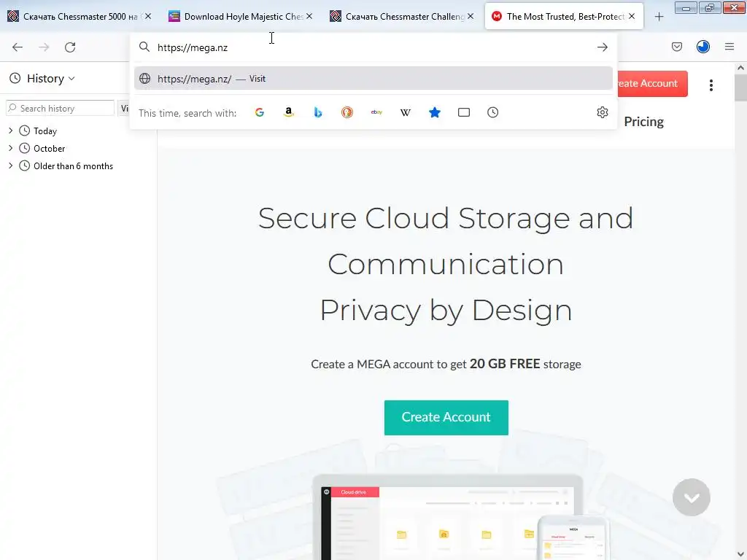The height and width of the screenshot is (560, 747).
Task: Click the browser Forward arrow
Action: [44, 47]
